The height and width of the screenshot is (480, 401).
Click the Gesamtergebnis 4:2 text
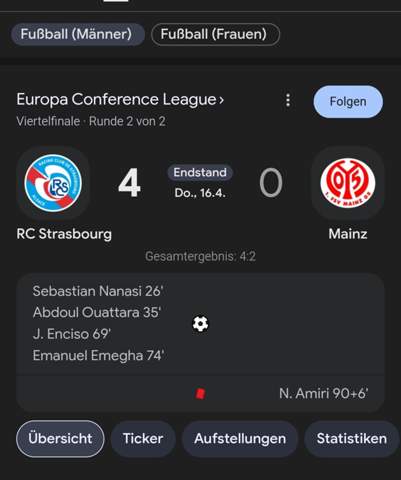pos(200,256)
